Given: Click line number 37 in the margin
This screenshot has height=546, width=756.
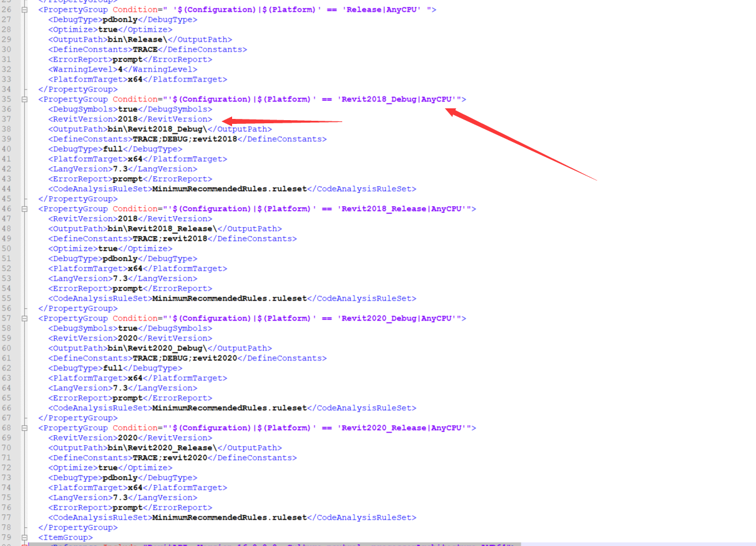Looking at the screenshot, I should [x=6, y=120].
